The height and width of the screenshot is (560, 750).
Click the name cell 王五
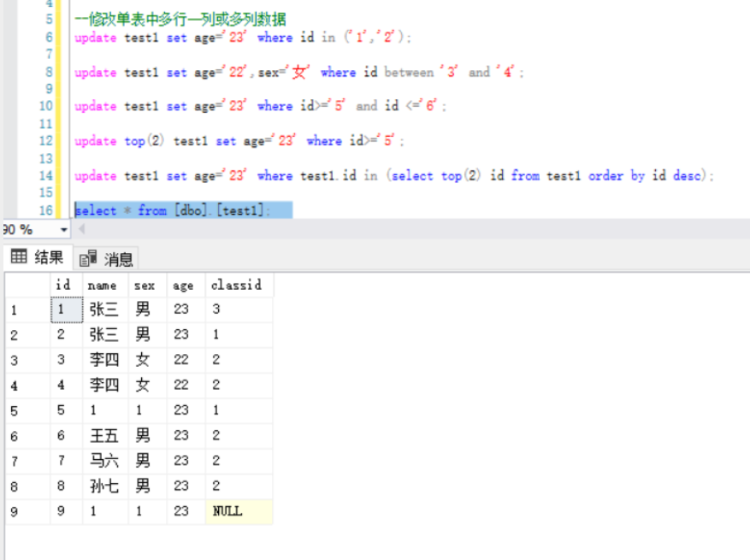105,436
